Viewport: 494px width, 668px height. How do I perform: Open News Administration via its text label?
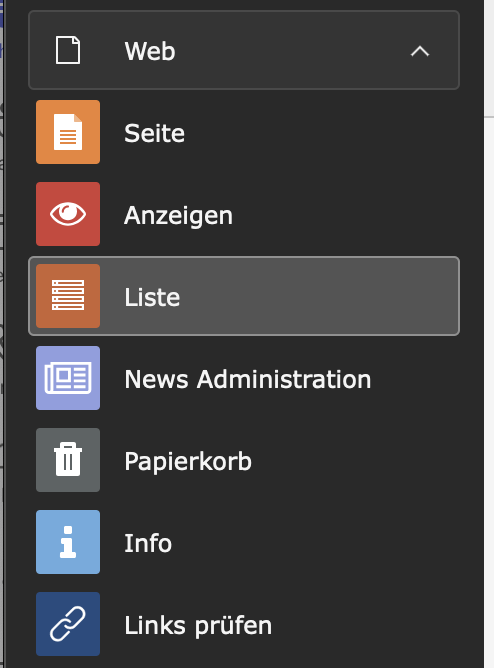(x=248, y=379)
